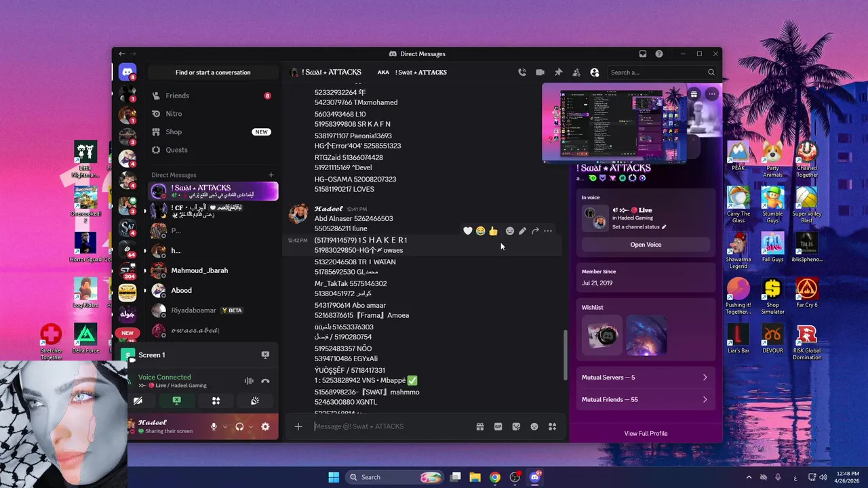
Task: Toggle microphone mute
Action: pyautogui.click(x=214, y=426)
